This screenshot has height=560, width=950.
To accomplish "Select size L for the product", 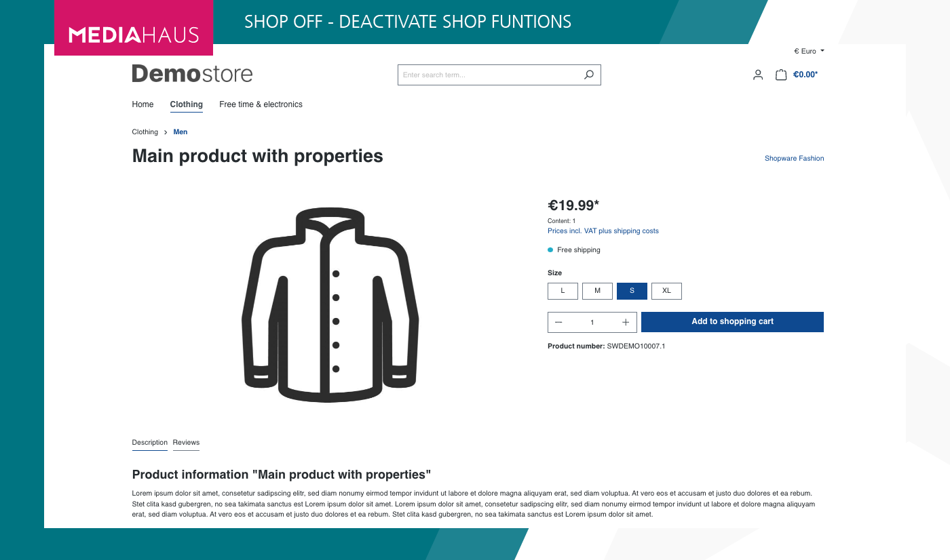I will [563, 291].
